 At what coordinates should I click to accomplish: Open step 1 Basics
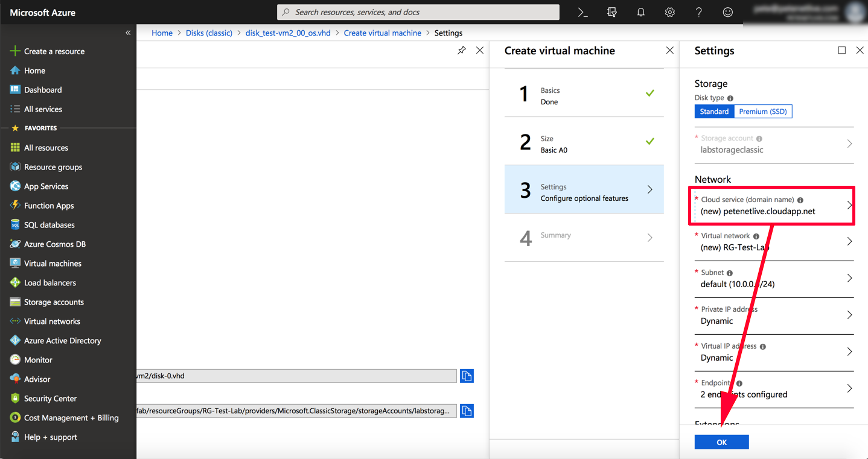584,93
